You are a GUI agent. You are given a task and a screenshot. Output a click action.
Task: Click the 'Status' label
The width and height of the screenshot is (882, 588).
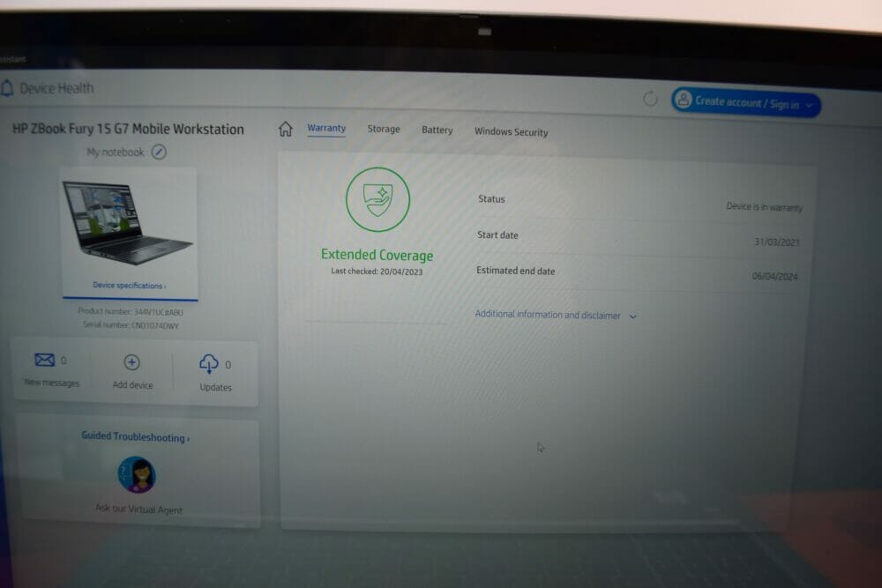491,199
